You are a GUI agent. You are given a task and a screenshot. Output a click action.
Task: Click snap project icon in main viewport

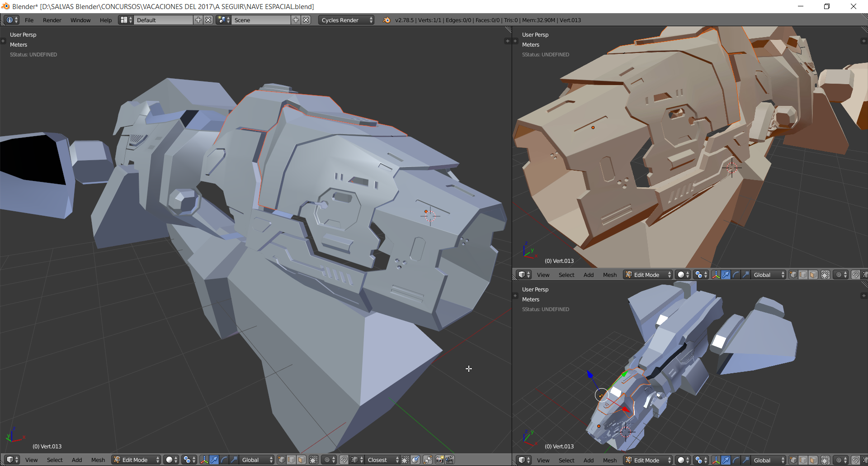click(415, 460)
